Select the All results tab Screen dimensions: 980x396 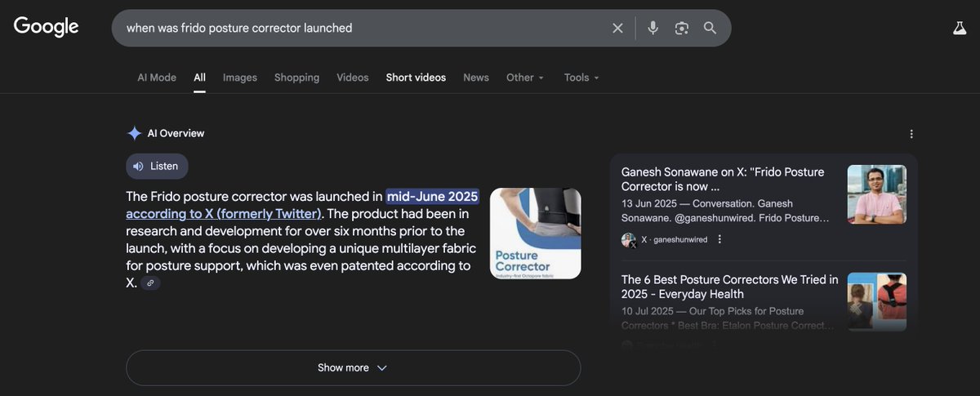click(199, 78)
